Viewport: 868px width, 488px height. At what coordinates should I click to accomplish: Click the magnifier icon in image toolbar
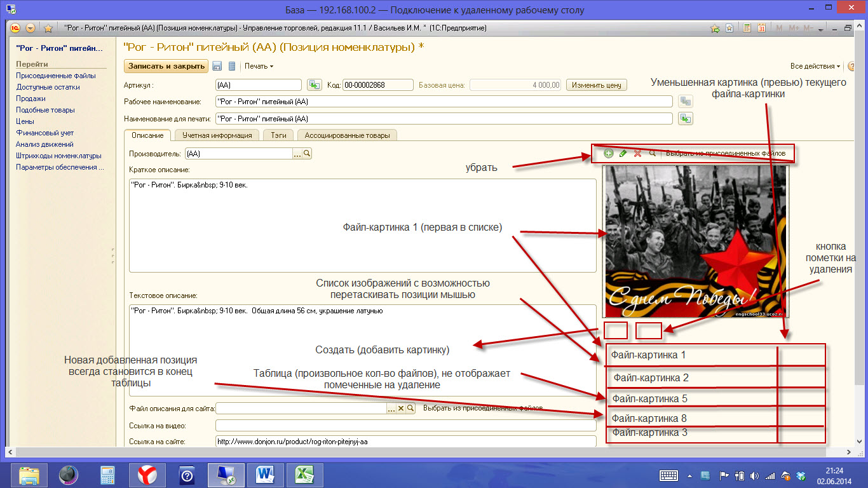[x=652, y=153]
